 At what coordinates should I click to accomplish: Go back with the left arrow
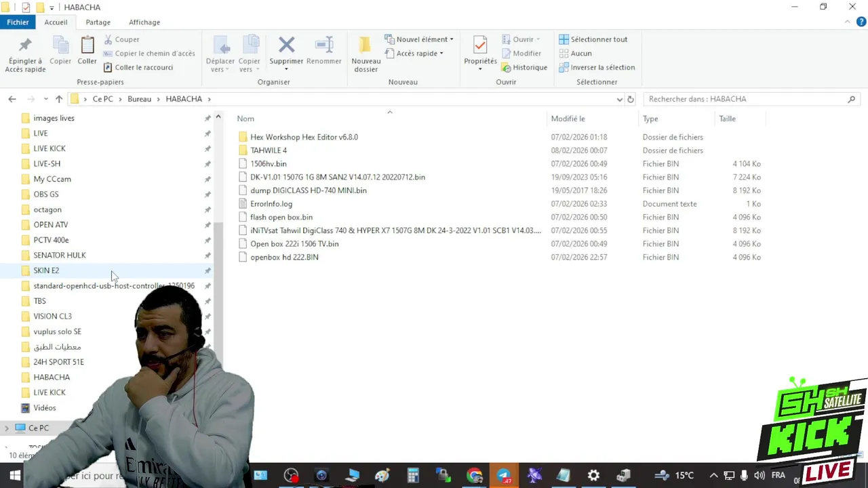12,99
